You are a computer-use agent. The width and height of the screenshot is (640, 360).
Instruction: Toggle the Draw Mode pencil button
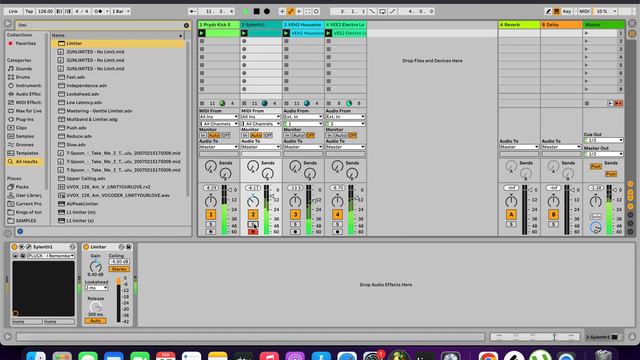548,11
